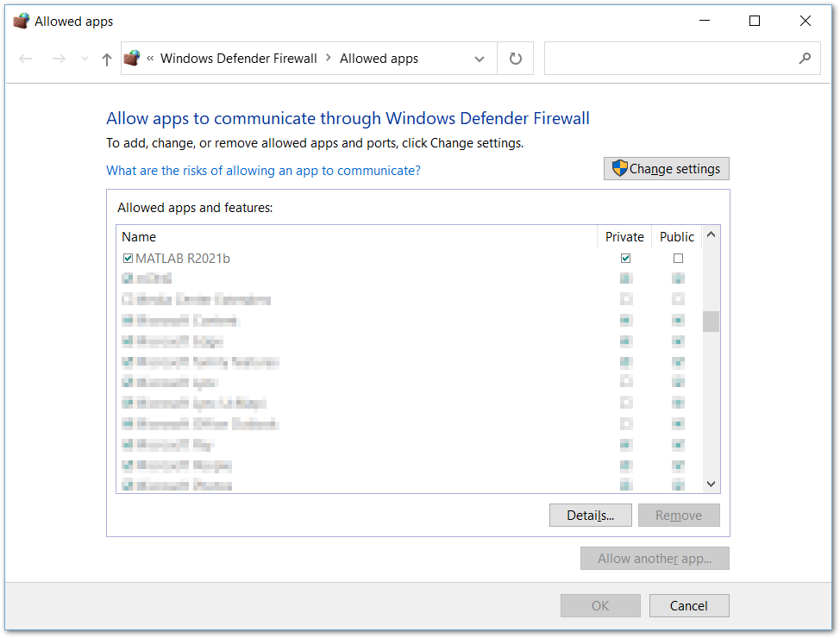Select the Allowed apps breadcrumb item
Image resolution: width=840 pixels, height=638 pixels.
379,58
